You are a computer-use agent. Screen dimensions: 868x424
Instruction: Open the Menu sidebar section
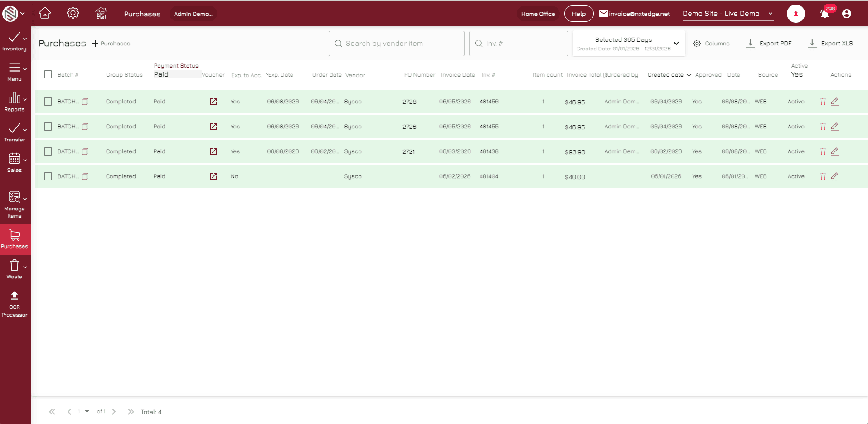[x=15, y=72]
